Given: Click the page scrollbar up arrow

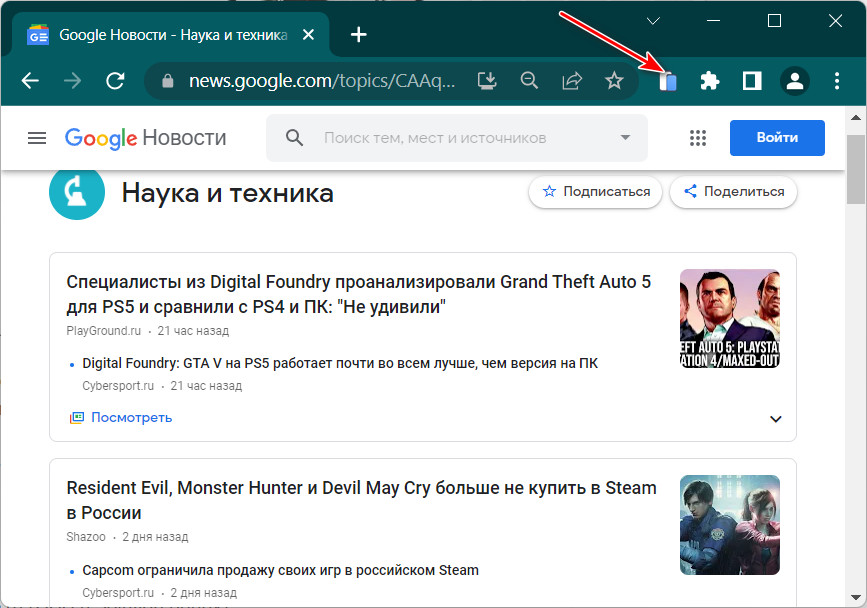Looking at the screenshot, I should pos(856,118).
